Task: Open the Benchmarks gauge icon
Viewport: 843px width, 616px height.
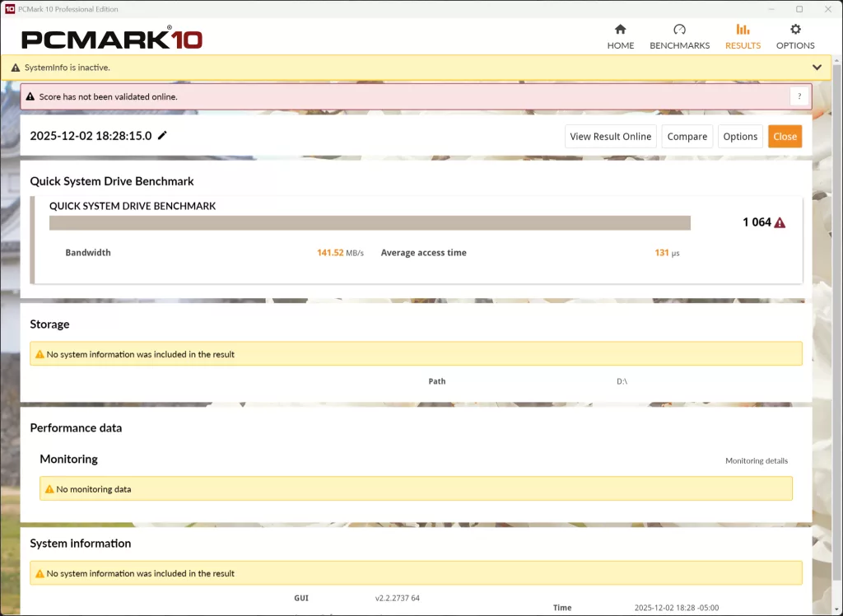Action: pyautogui.click(x=679, y=30)
